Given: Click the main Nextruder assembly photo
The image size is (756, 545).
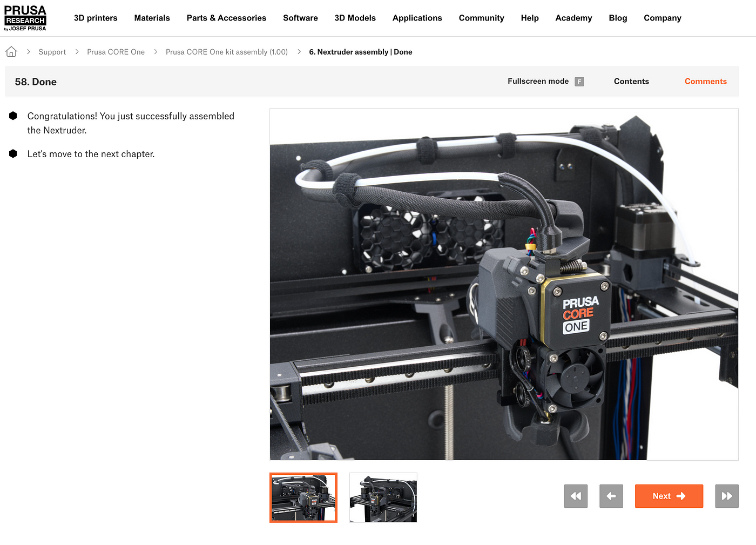Looking at the screenshot, I should pos(504,284).
